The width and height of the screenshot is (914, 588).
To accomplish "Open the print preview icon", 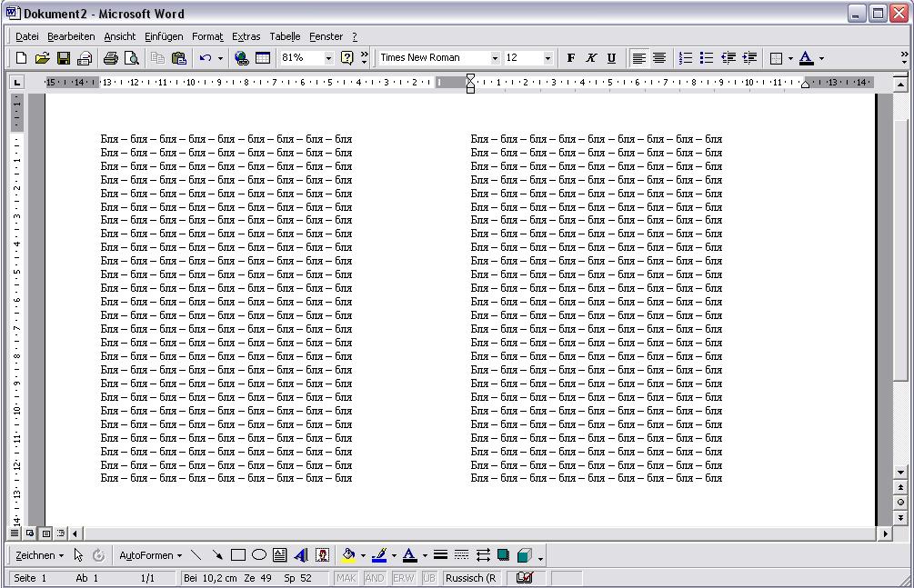I will pyautogui.click(x=131, y=58).
